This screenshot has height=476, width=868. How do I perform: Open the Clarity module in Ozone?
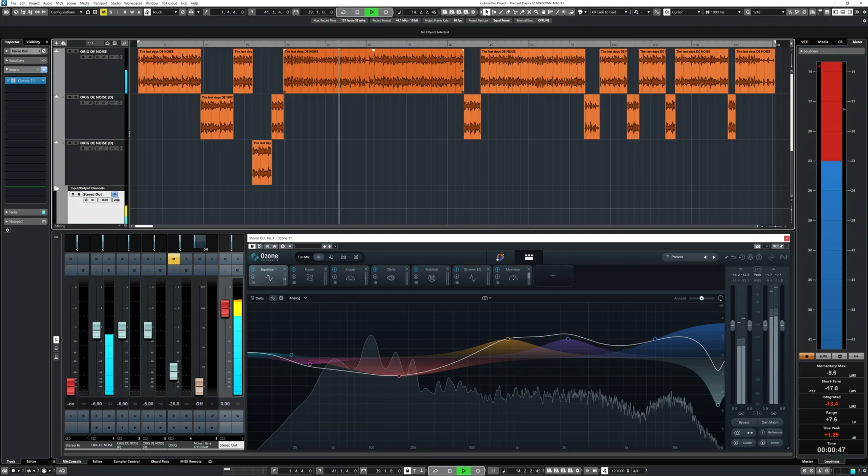391,269
